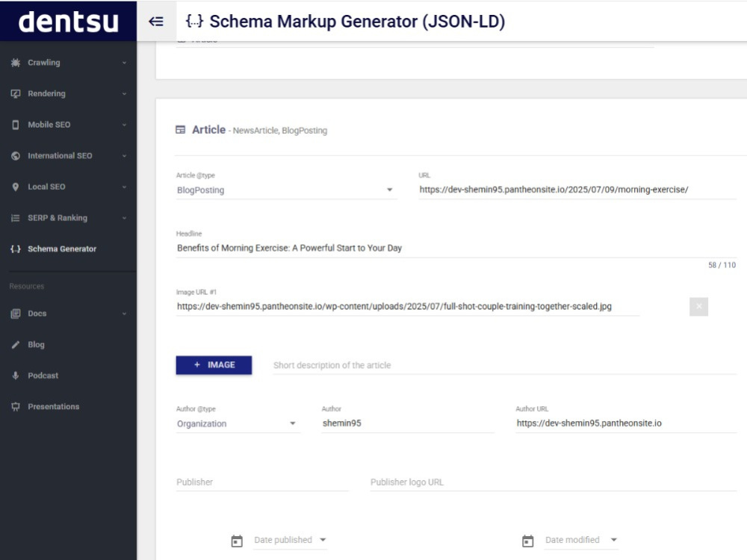Click the Article section heading text
747x560 pixels.
point(208,129)
